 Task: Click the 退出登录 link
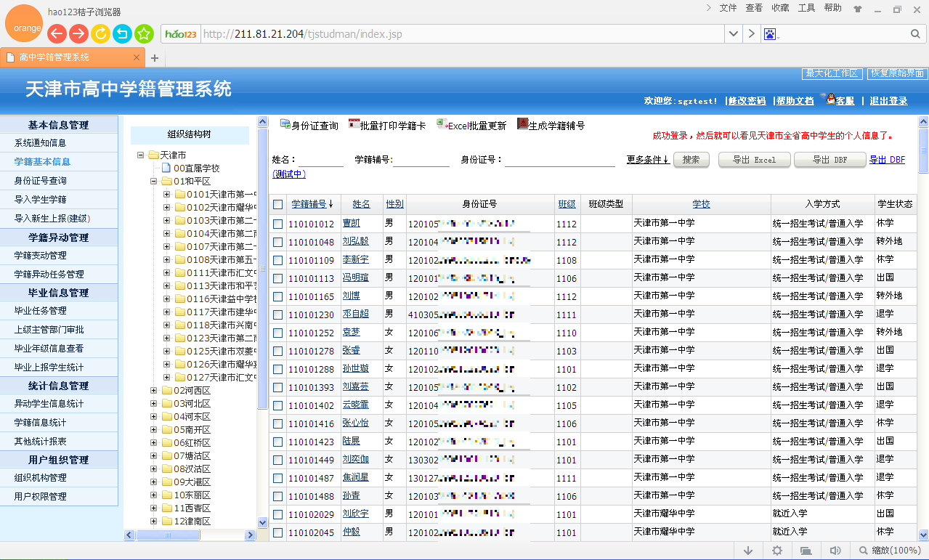(x=889, y=101)
